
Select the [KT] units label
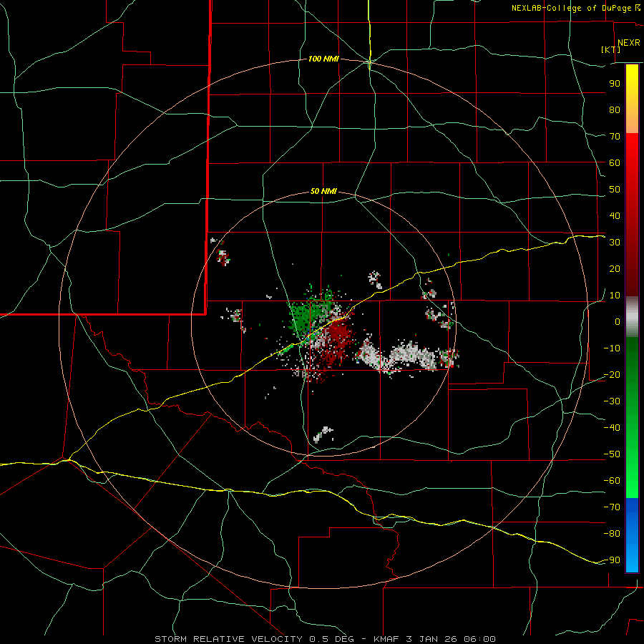point(611,49)
